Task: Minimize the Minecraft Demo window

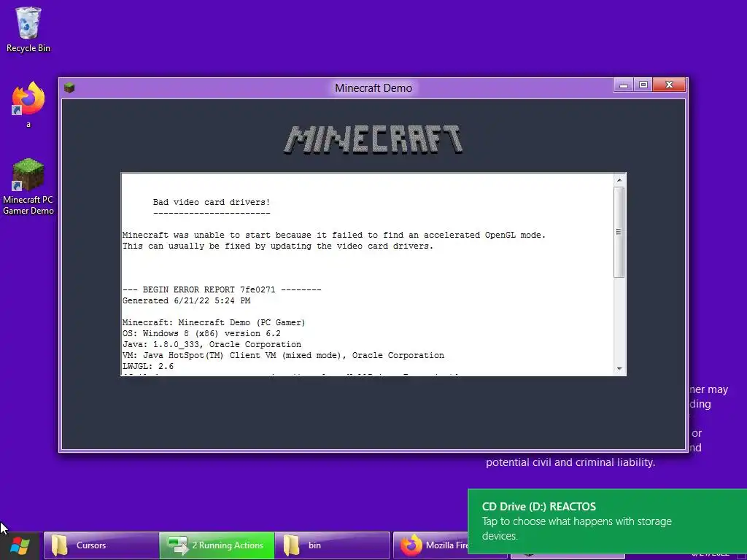Action: [624, 85]
